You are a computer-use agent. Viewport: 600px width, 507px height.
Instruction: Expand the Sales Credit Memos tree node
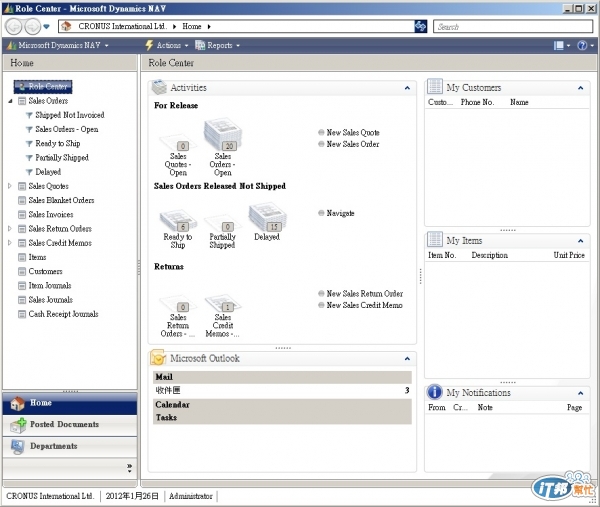[10, 243]
